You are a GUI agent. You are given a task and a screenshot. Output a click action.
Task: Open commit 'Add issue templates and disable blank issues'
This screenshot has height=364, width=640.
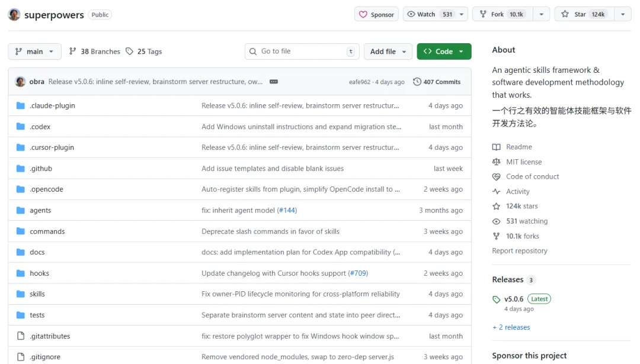click(273, 168)
